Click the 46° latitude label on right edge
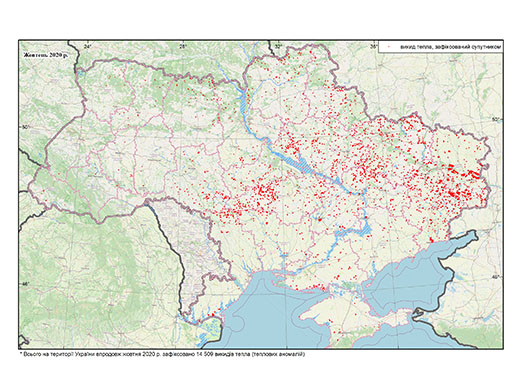 click(x=497, y=277)
